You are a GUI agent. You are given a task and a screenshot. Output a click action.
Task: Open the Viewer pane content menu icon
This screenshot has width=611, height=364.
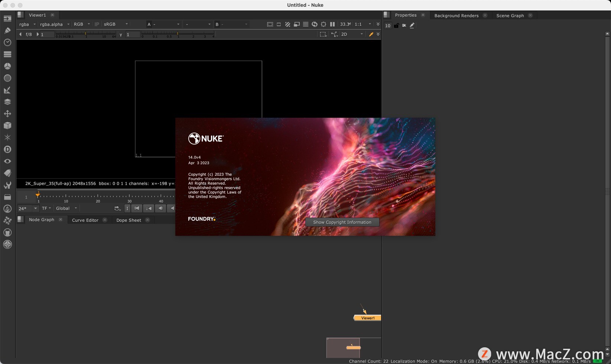coord(20,15)
